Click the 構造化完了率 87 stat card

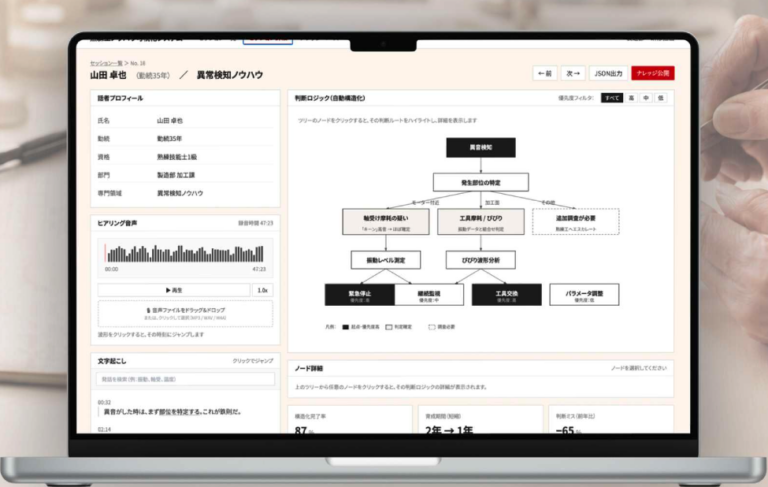point(350,419)
